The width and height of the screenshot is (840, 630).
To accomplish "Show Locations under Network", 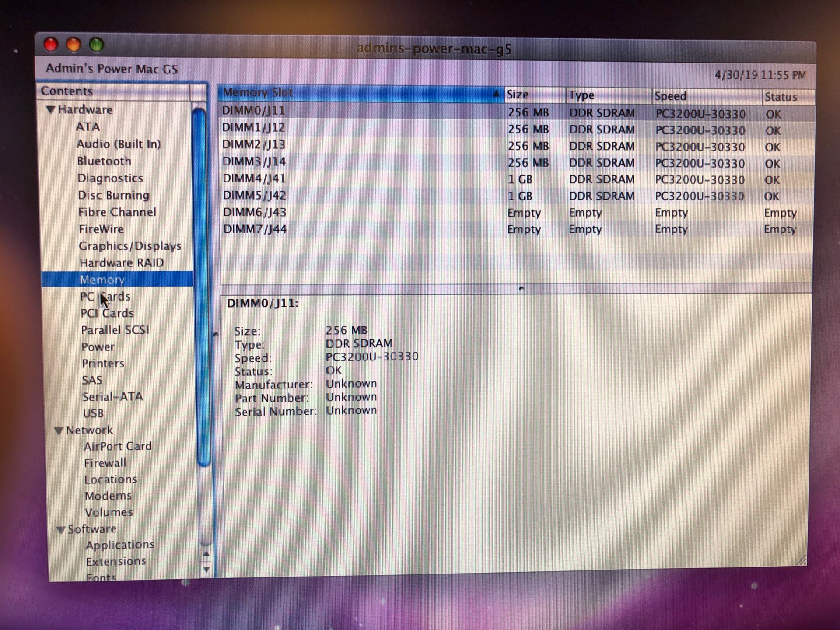I will coord(111,479).
